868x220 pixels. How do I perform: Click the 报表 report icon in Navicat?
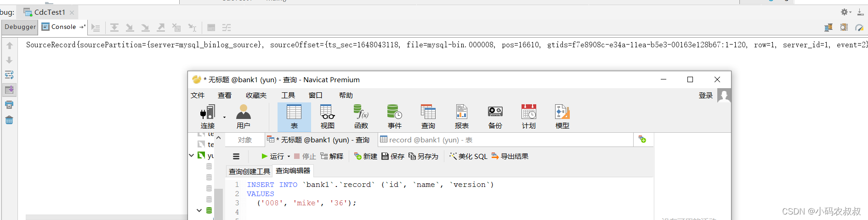click(x=462, y=117)
